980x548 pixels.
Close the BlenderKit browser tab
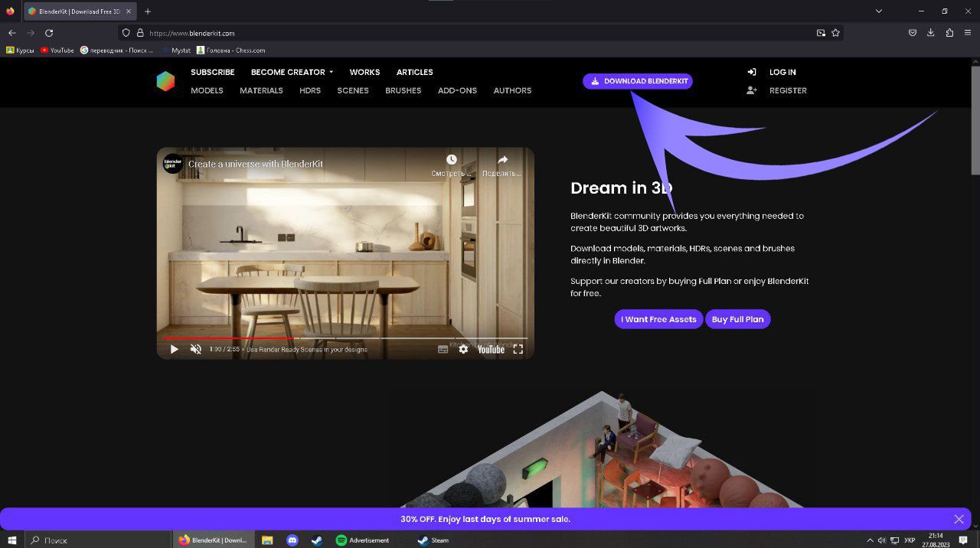point(129,11)
